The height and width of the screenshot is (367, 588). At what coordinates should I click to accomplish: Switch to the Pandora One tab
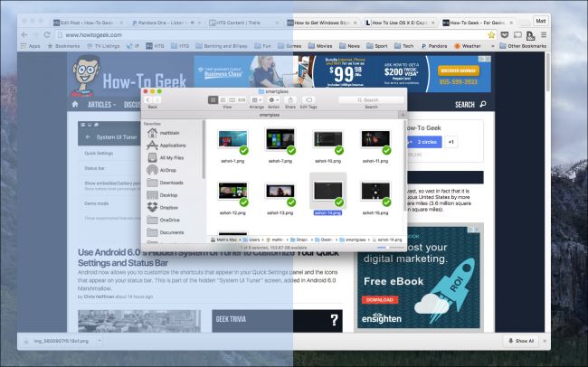coord(166,23)
